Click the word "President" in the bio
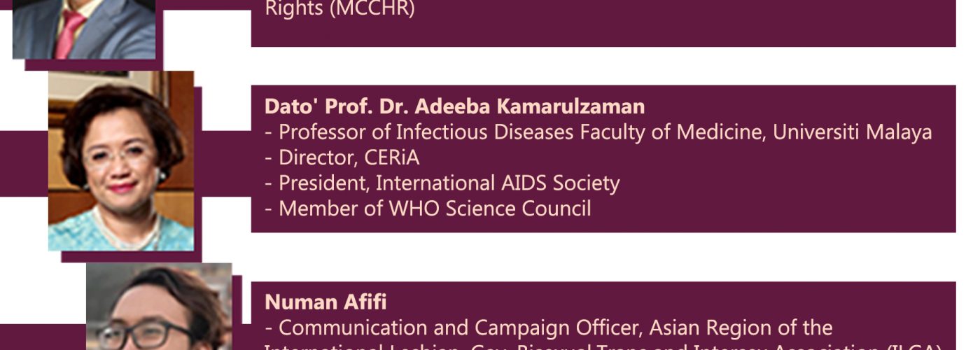Screen dimensions: 980x350 point(323,183)
